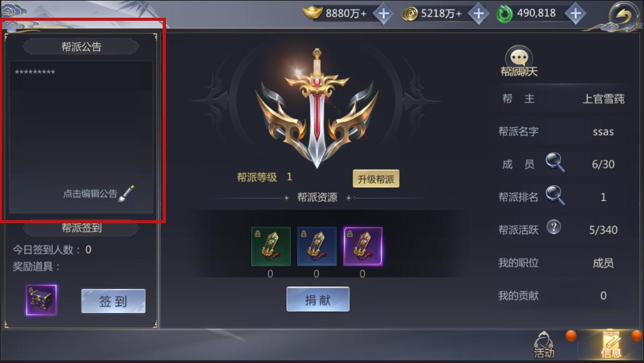Viewport: 644px width, 363px height.
Task: Click 升级帮派 upgrade guild button
Action: [x=376, y=179]
